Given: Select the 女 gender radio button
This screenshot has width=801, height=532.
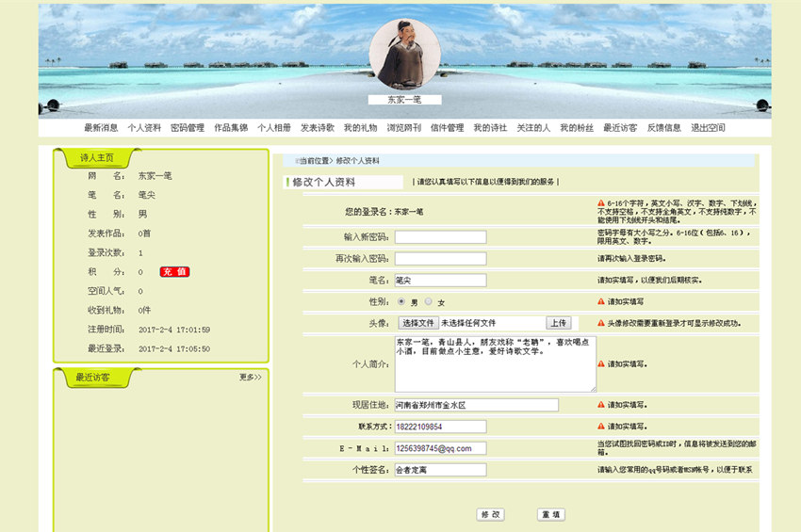Looking at the screenshot, I should pos(429,301).
